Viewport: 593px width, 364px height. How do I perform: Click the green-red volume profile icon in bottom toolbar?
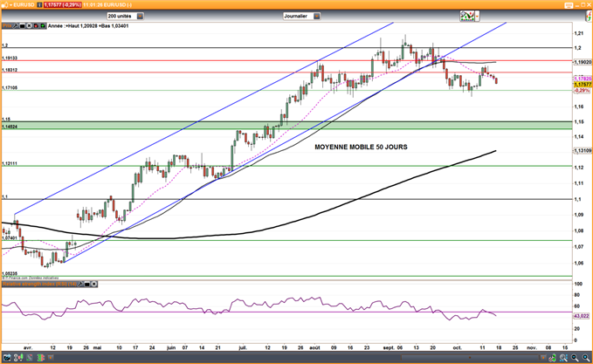pos(41,357)
